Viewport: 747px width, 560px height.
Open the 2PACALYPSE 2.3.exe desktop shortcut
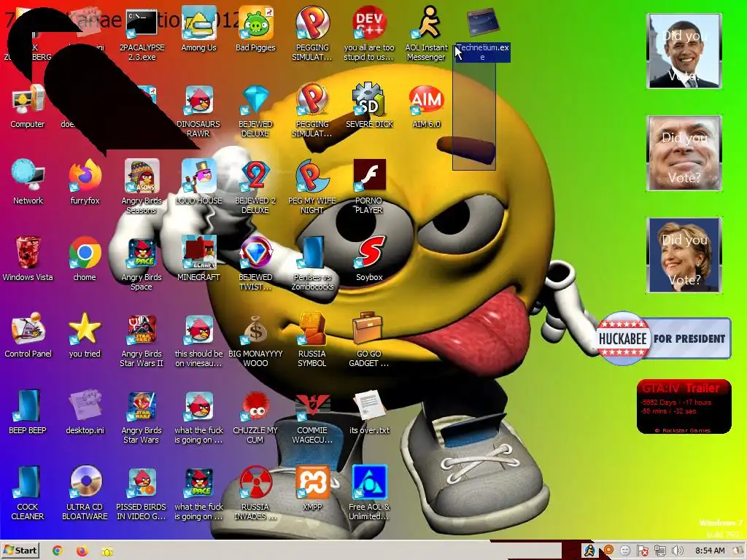[142, 34]
